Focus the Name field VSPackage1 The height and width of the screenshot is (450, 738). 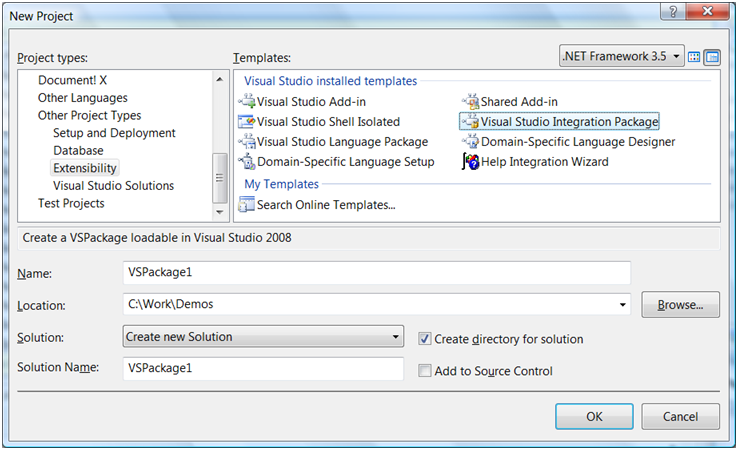377,273
